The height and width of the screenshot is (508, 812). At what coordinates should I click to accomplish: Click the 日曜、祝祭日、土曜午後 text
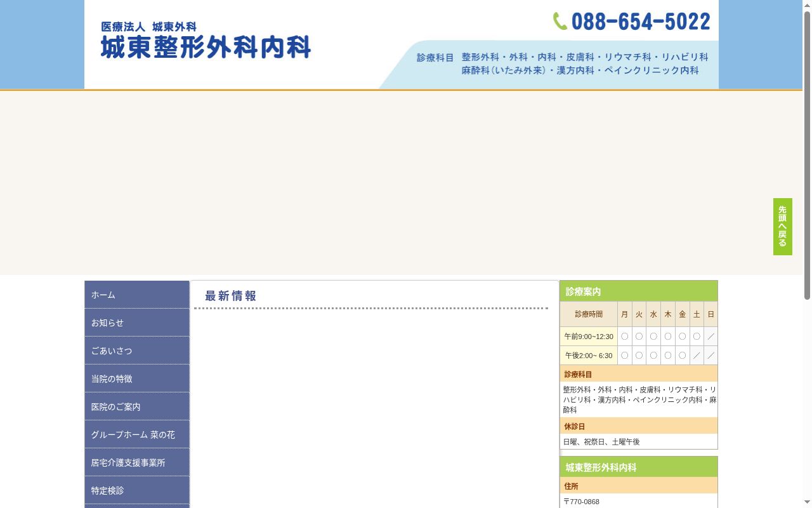(601, 442)
